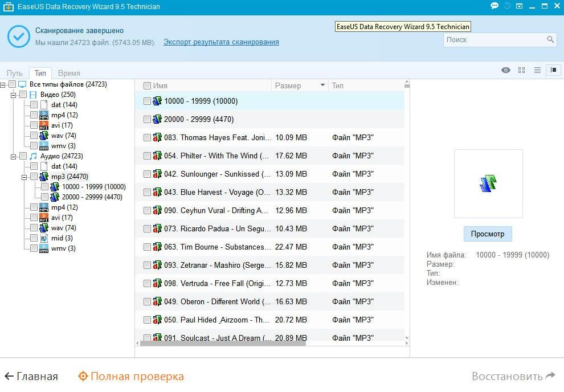Tick checkbox for 063. Tim Bourne file
This screenshot has width=564, height=392.
click(x=147, y=247)
